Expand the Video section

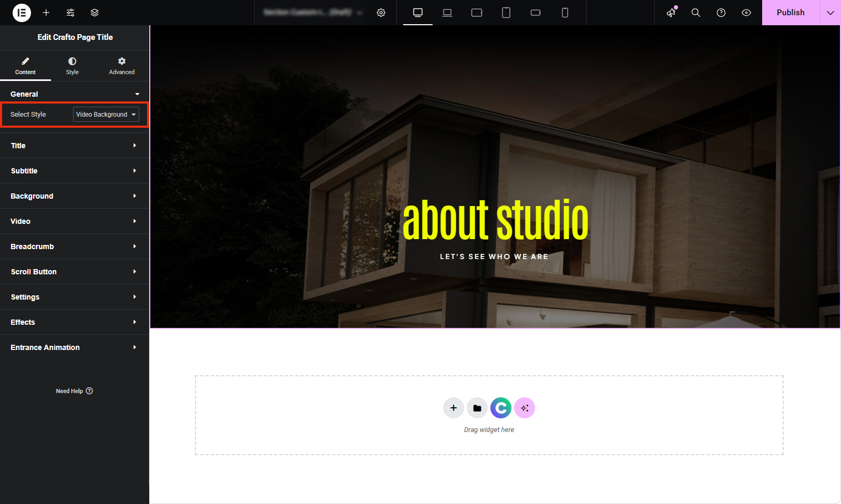[x=75, y=221]
